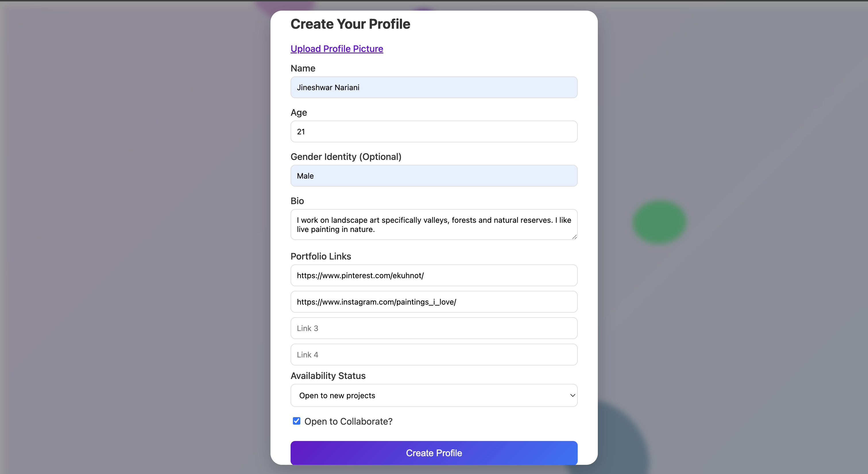Focus the empty Link 4 field
The height and width of the screenshot is (474, 868).
434,355
